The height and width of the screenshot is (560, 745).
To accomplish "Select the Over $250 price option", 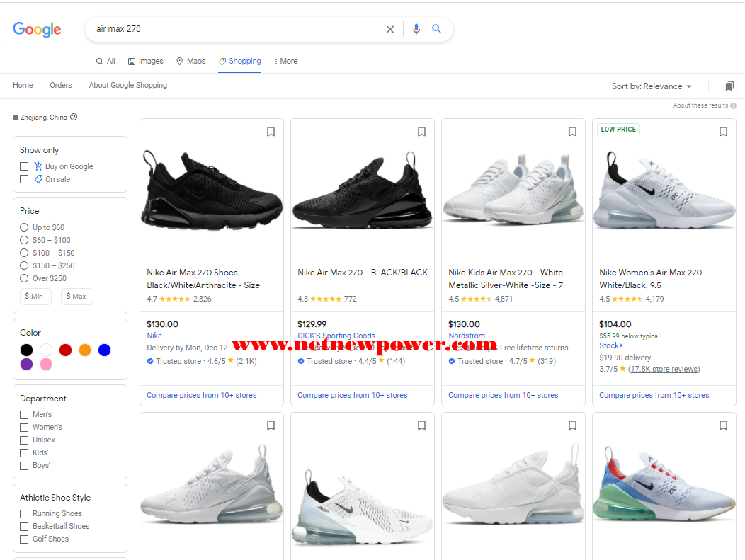I will (24, 278).
